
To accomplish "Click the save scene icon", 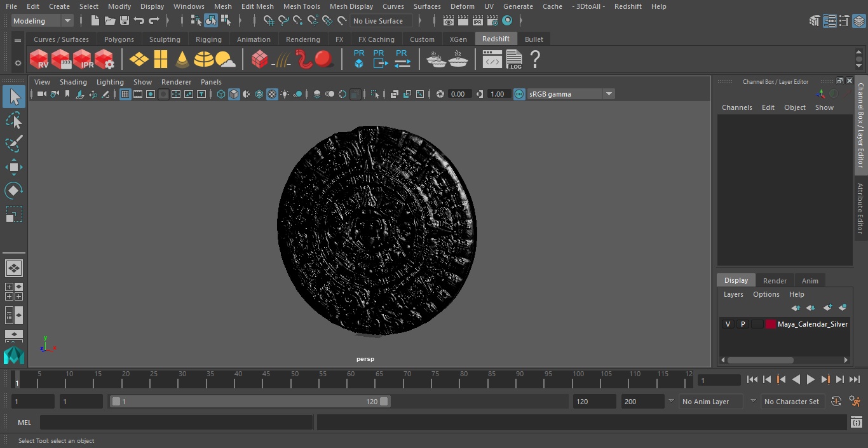I will [125, 21].
